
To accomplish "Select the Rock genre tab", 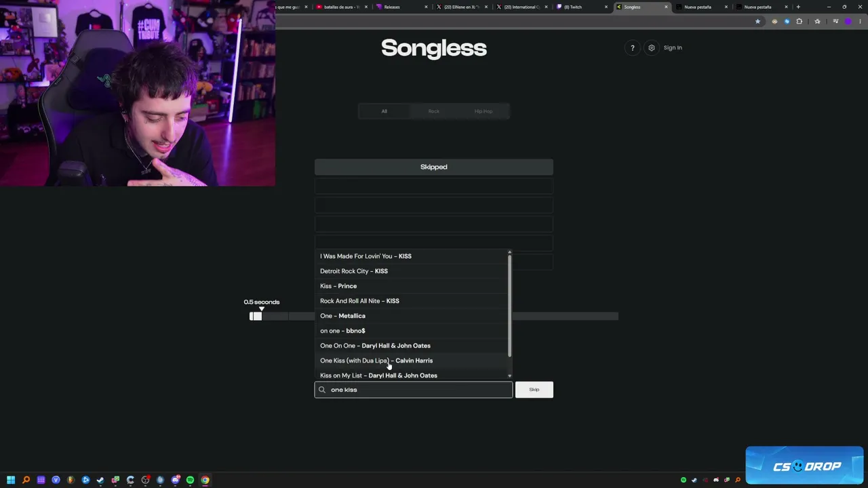I will click(434, 111).
